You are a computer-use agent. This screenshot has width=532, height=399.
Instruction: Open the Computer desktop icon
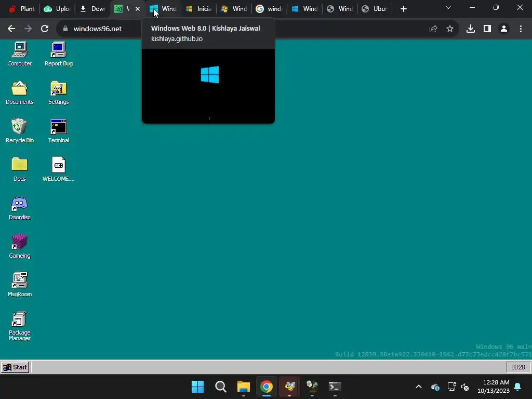click(x=20, y=54)
